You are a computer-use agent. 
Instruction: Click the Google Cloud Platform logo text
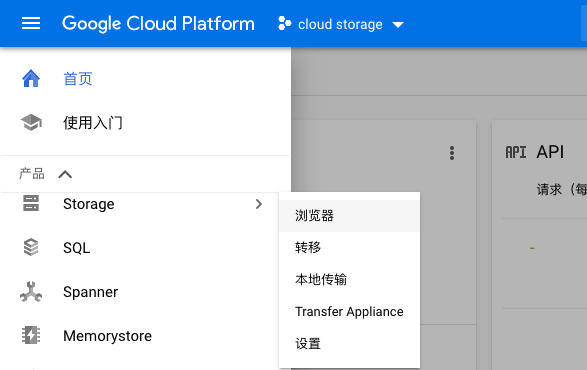pyautogui.click(x=158, y=24)
